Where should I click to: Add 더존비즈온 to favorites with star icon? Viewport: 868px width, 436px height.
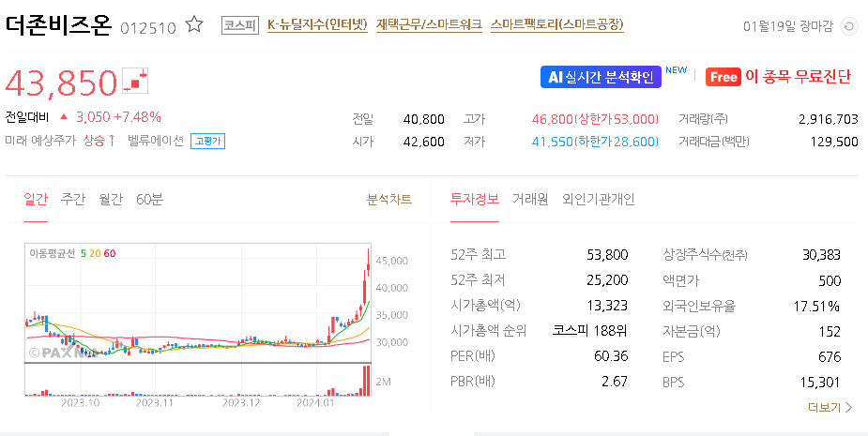click(x=194, y=24)
